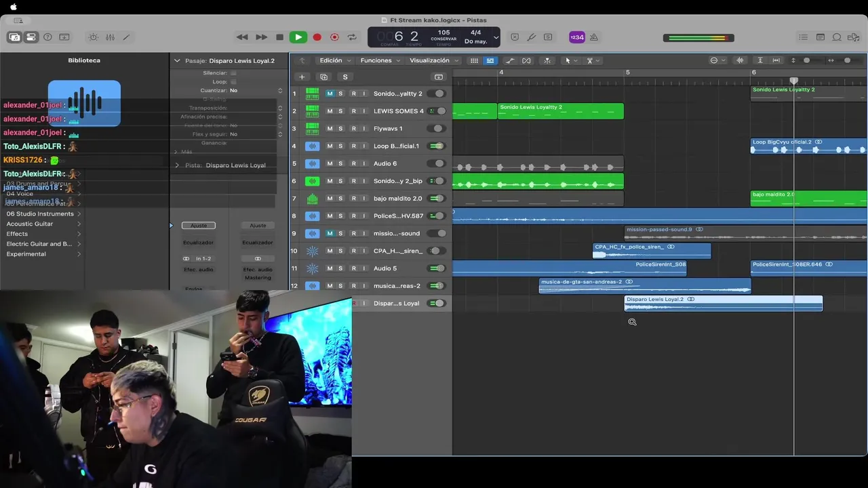Toggle the Show Automation curve icon
Screen dimensions: 868x488
[x=510, y=60]
